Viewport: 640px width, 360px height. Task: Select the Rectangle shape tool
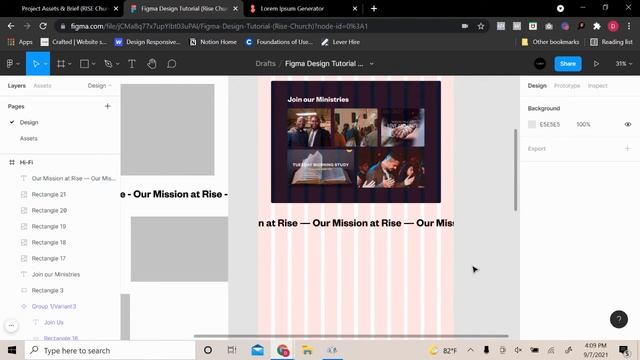tap(84, 64)
